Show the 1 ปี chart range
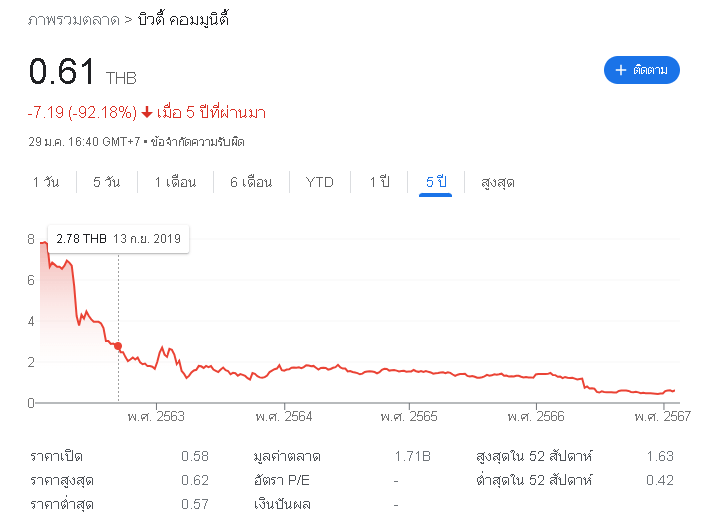 tap(379, 182)
